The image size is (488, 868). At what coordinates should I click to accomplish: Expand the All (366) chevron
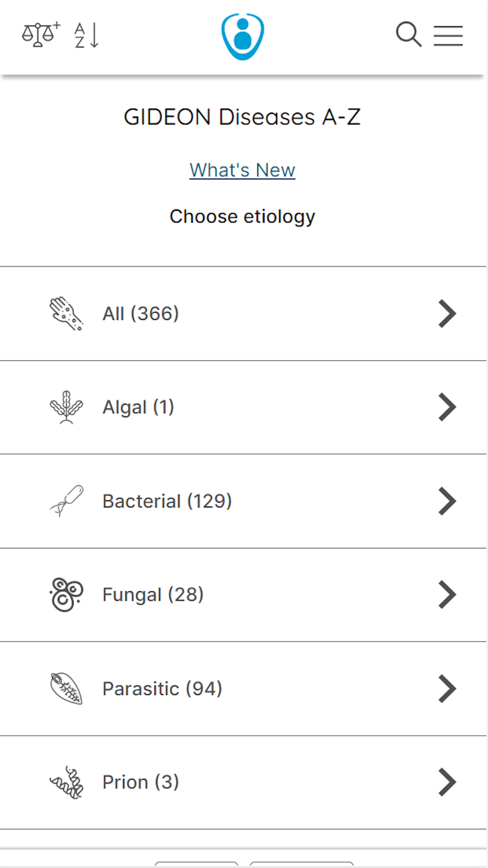[447, 313]
